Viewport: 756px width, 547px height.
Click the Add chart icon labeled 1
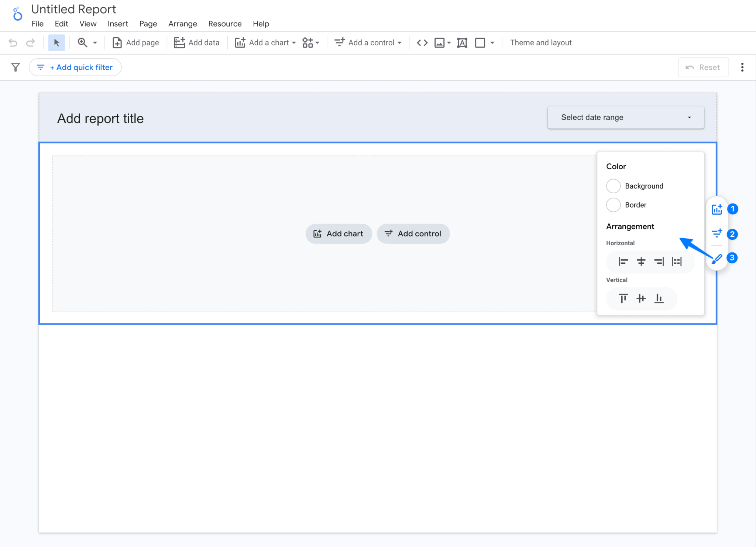pyautogui.click(x=717, y=209)
